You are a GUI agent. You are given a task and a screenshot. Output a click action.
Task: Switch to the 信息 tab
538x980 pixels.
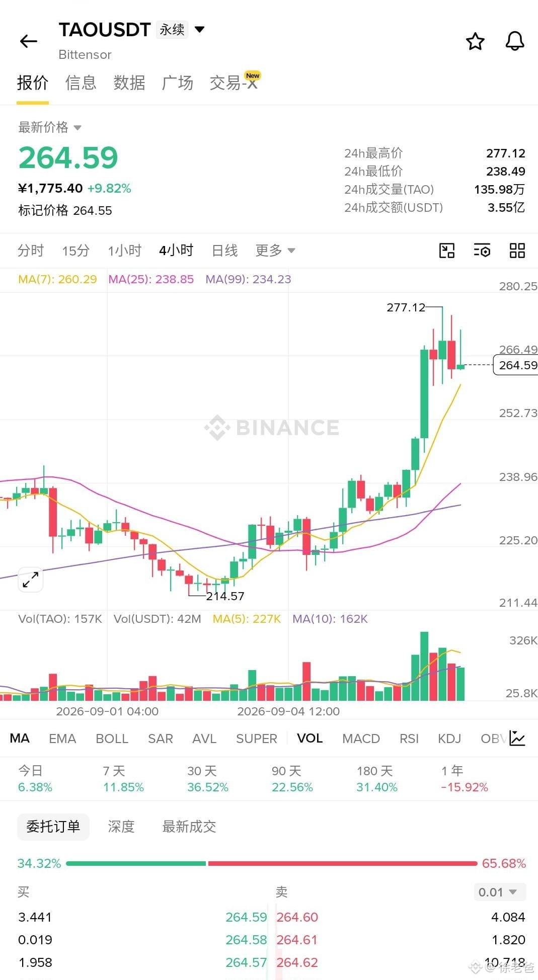[81, 83]
